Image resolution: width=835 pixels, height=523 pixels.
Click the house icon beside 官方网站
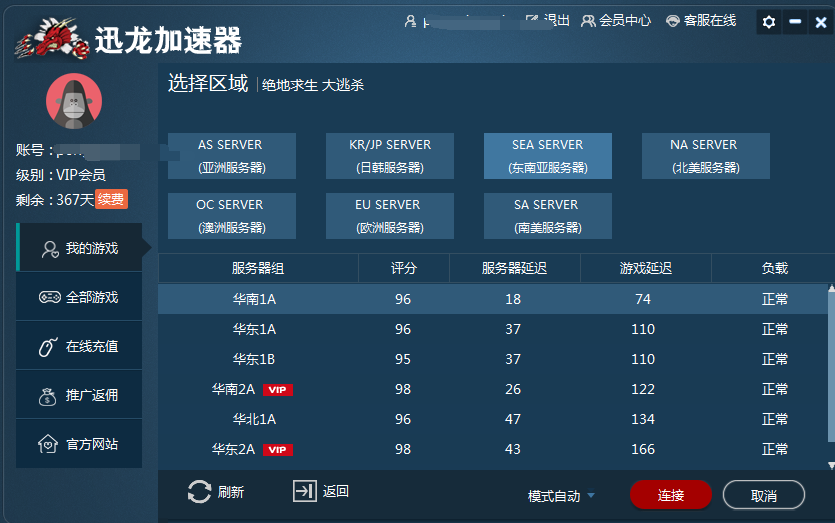tap(48, 444)
